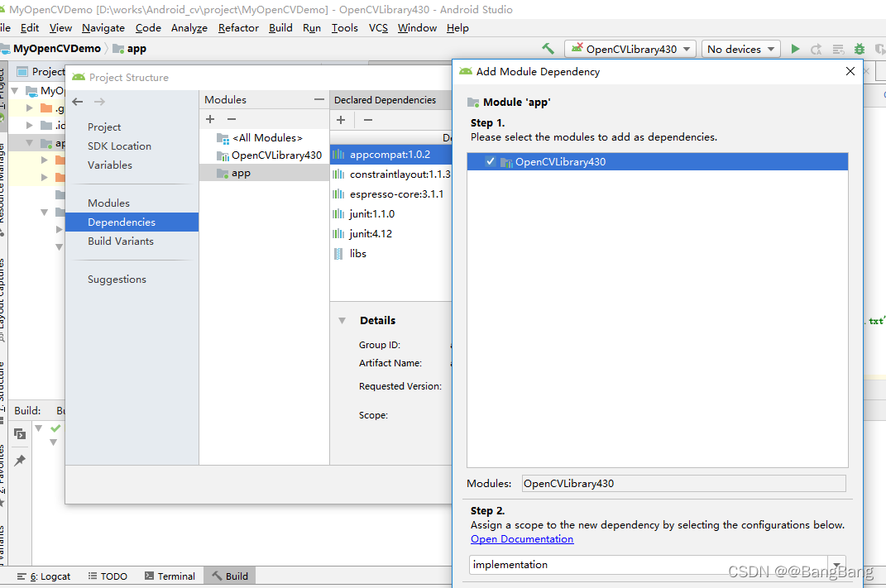
Task: Click the Make Project hammer icon
Action: (548, 49)
